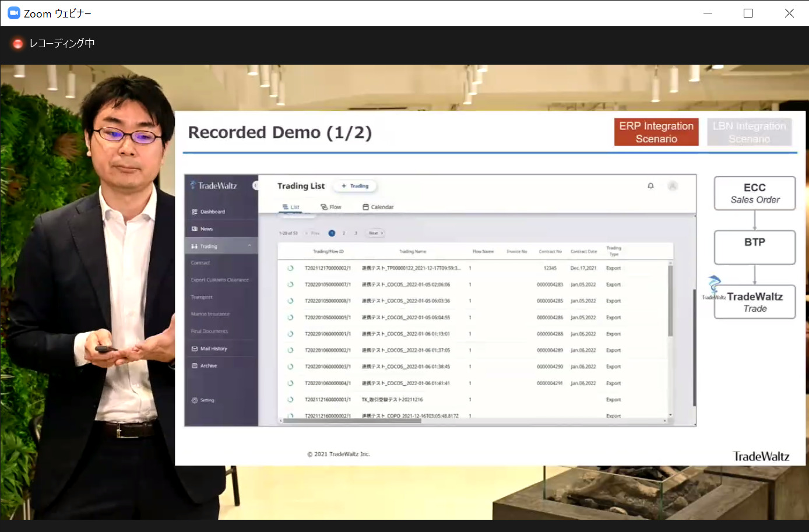
Task: Switch to the Flow view tab
Action: point(331,207)
